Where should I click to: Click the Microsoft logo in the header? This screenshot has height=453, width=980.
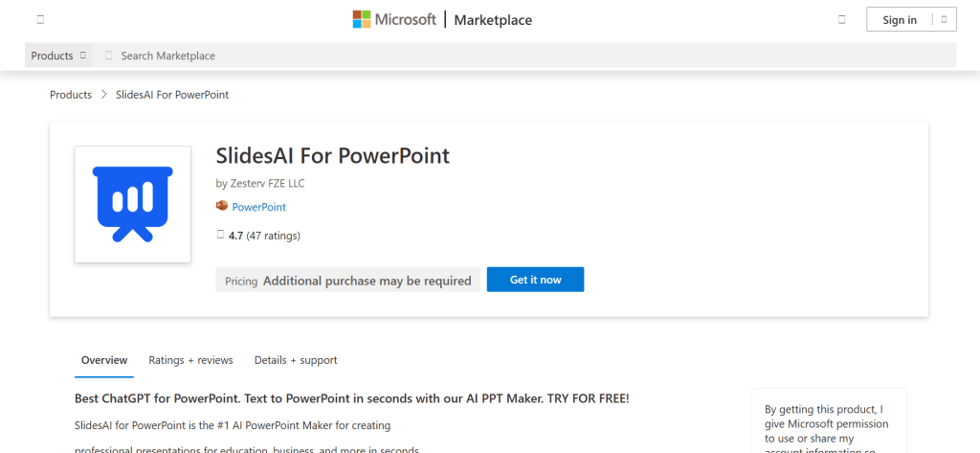(x=394, y=19)
